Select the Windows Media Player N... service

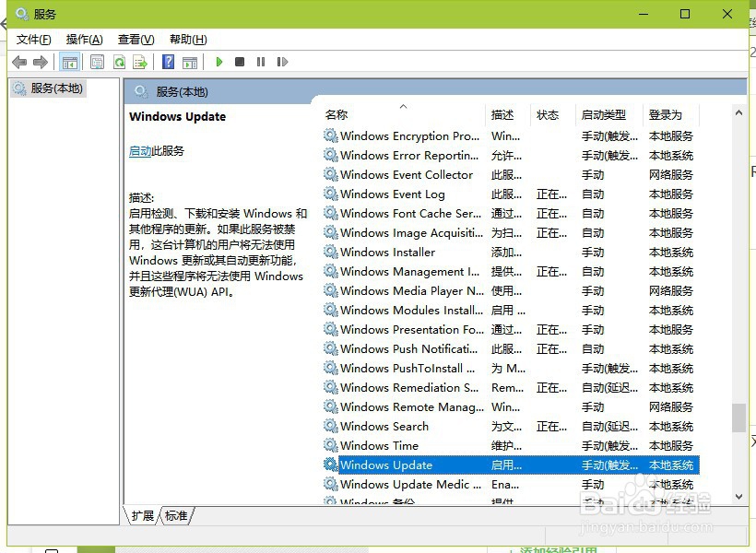point(511,291)
